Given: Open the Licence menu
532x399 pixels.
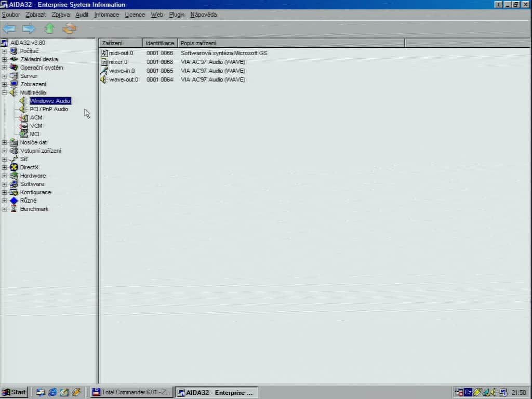Looking at the screenshot, I should (x=135, y=15).
